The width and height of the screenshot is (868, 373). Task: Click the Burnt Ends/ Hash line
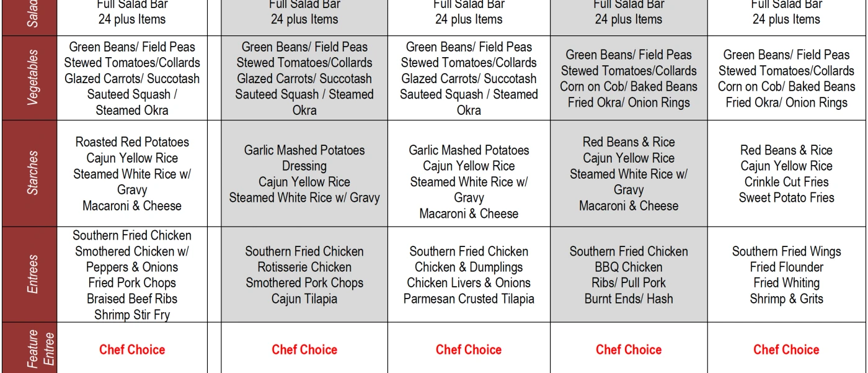629,299
